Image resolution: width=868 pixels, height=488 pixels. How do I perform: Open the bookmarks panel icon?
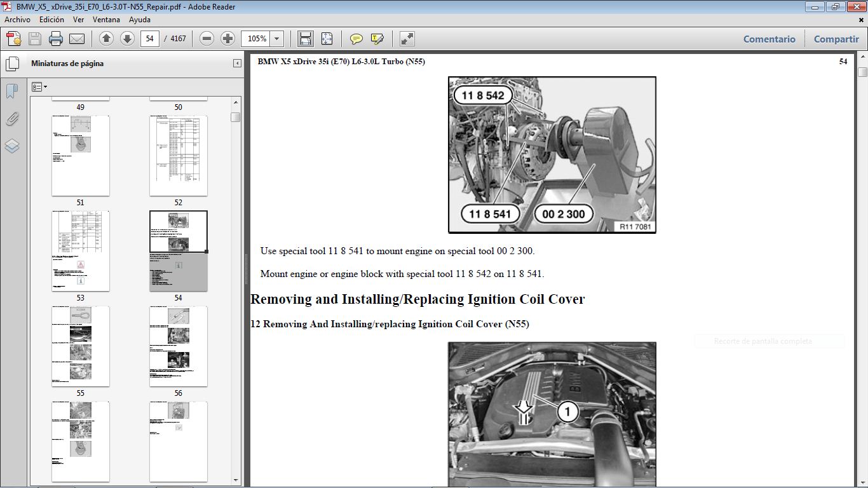(11, 91)
